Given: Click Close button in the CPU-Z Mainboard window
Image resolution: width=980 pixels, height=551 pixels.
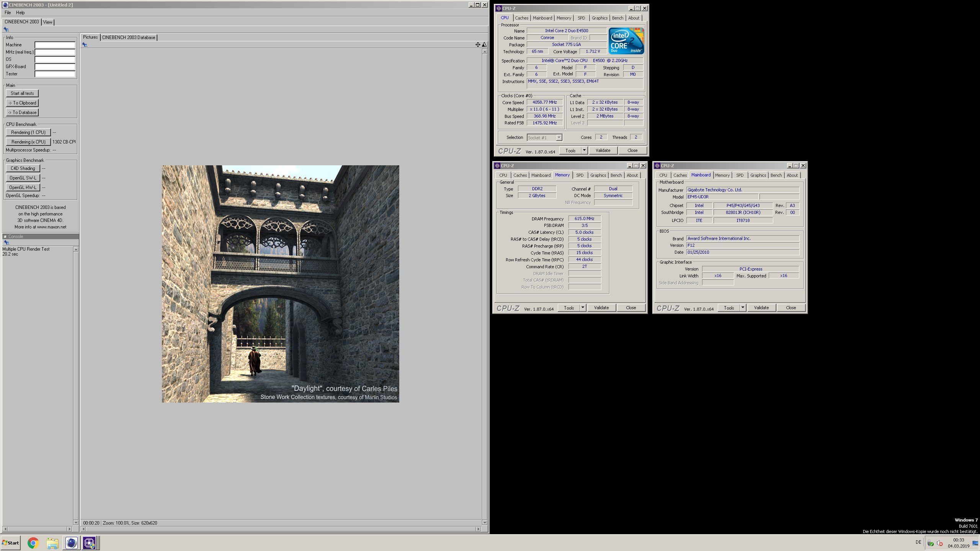Looking at the screenshot, I should click(791, 308).
